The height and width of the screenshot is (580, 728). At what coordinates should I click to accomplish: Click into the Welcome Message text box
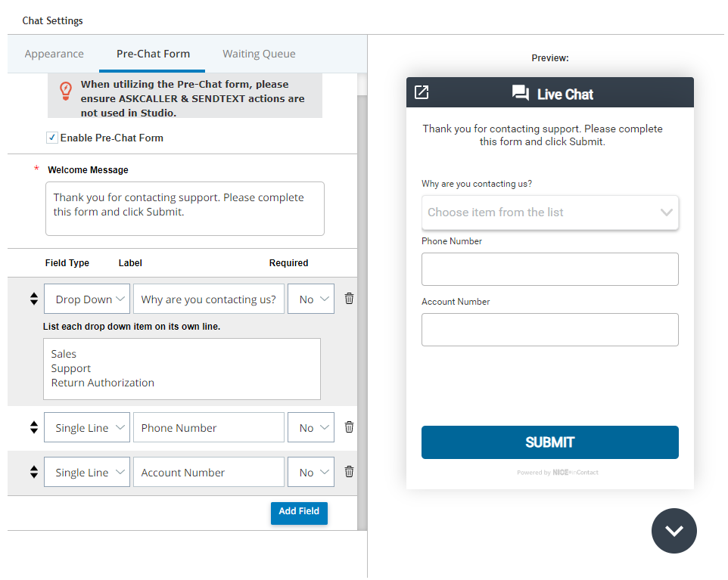(x=185, y=209)
